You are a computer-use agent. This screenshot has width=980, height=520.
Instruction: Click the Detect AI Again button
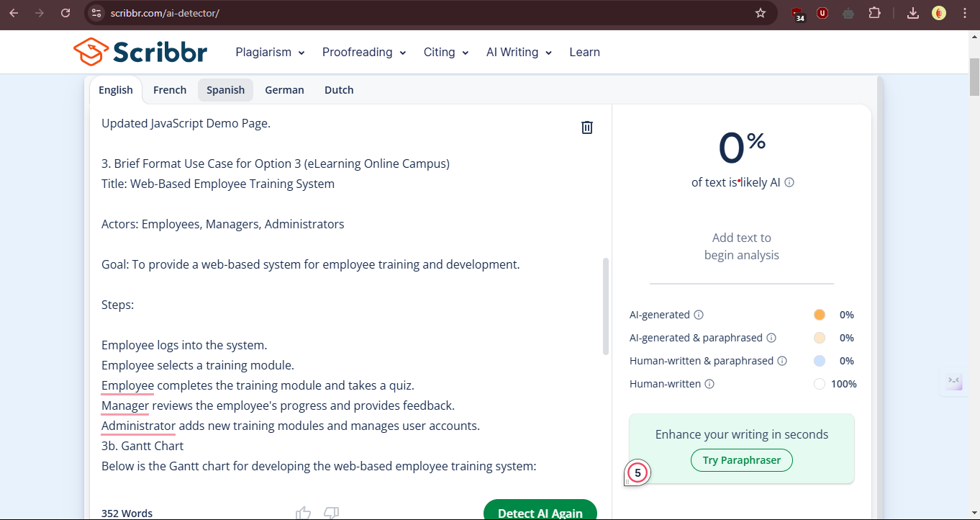[x=540, y=510]
